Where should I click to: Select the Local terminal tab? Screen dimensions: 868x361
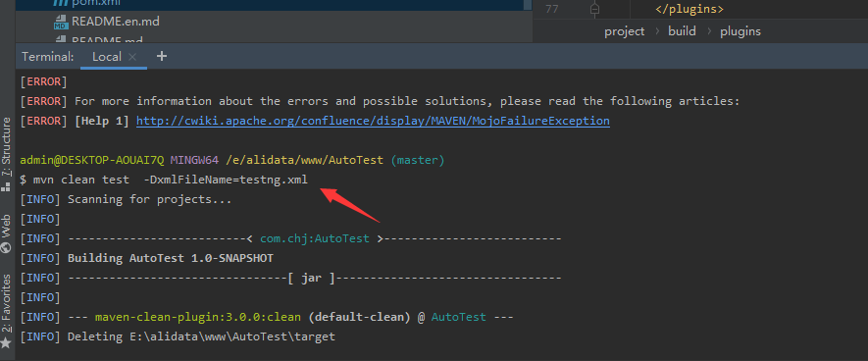[x=106, y=57]
